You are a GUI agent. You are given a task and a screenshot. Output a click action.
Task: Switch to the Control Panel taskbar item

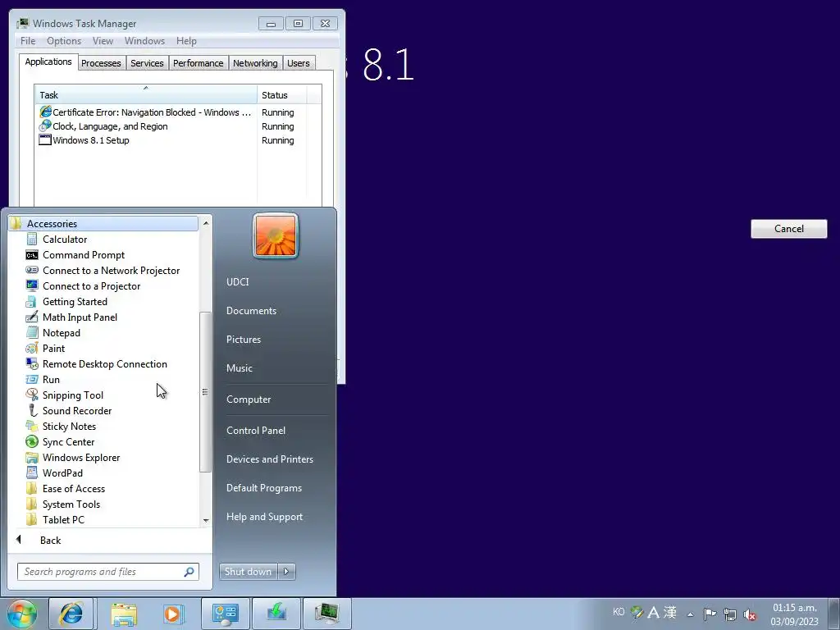click(225, 614)
